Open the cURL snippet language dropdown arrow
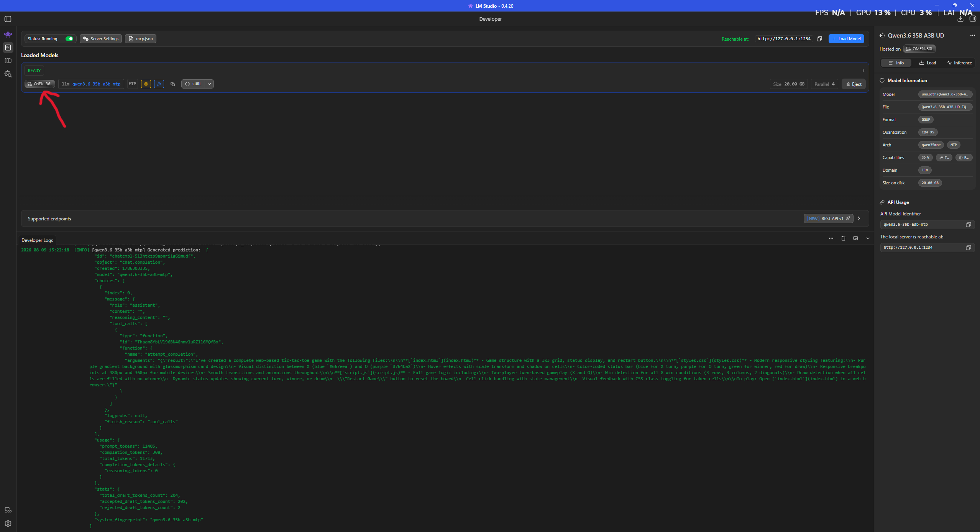 point(209,84)
